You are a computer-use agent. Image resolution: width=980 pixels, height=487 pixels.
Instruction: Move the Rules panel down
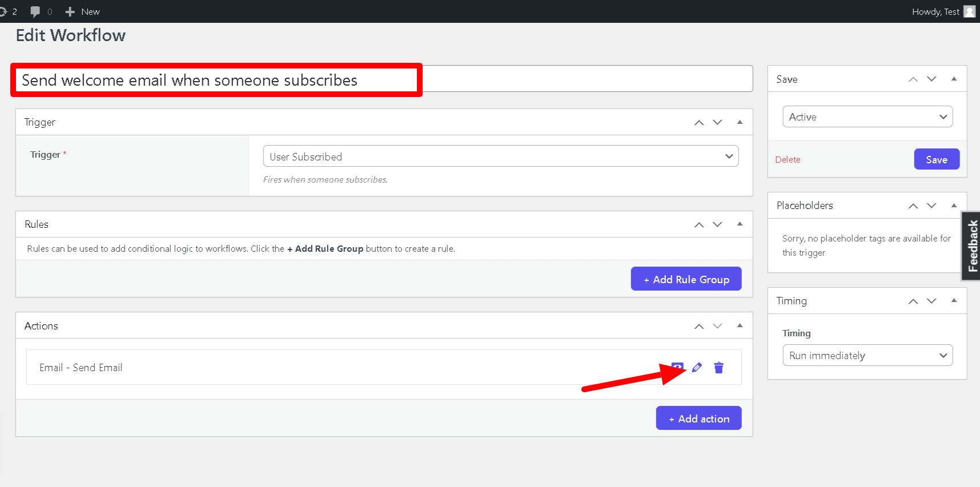click(718, 224)
